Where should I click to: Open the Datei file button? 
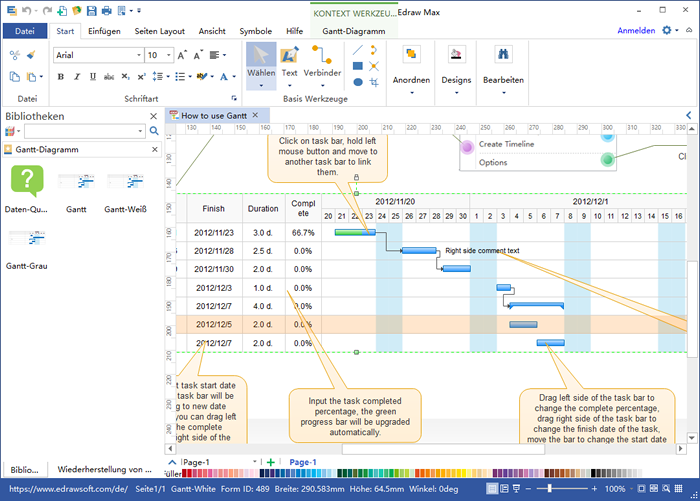(x=25, y=31)
